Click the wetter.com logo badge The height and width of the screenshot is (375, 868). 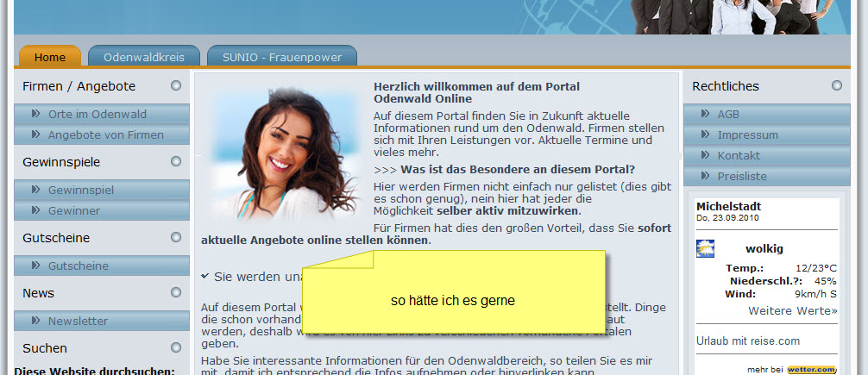811,370
